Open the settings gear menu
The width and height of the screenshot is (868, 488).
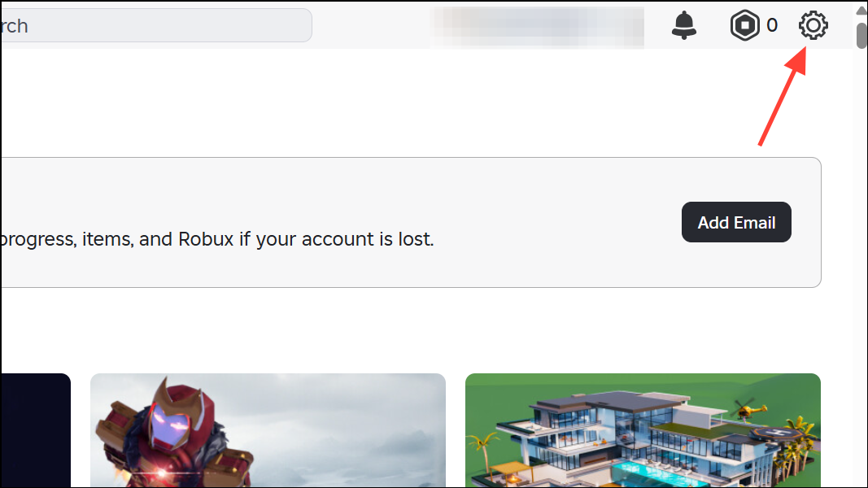point(813,25)
